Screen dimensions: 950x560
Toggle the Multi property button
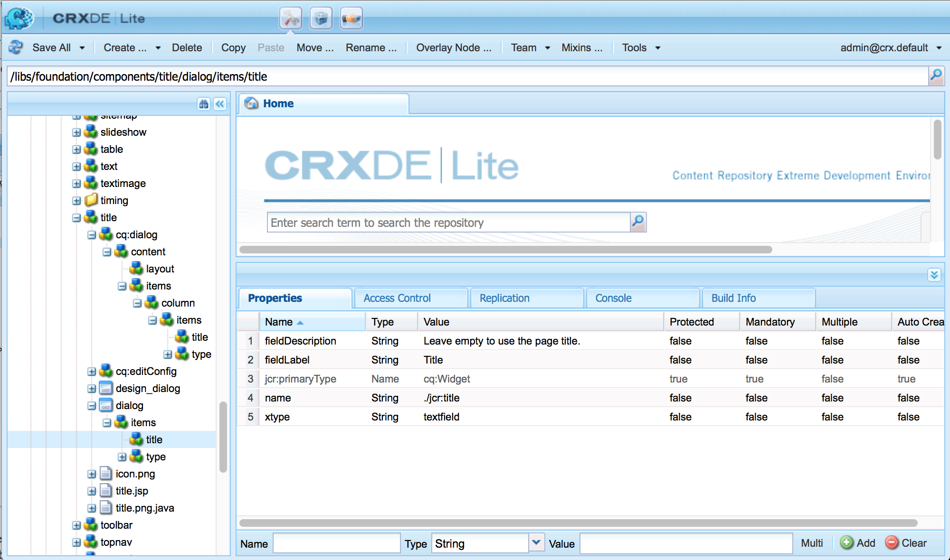(x=812, y=543)
